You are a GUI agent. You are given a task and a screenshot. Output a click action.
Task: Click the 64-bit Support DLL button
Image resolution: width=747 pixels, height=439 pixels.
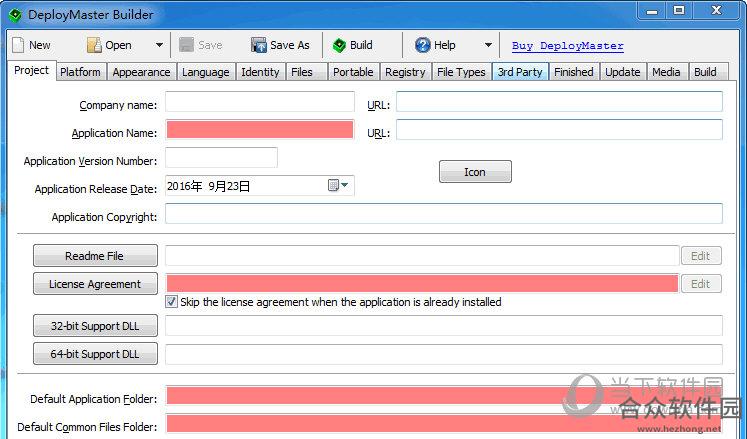95,354
